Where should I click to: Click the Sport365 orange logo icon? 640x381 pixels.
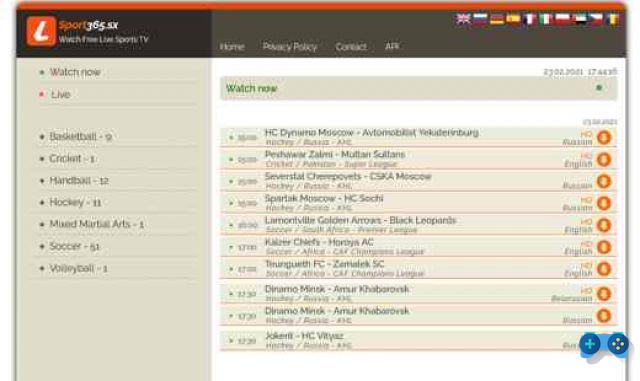[41, 31]
